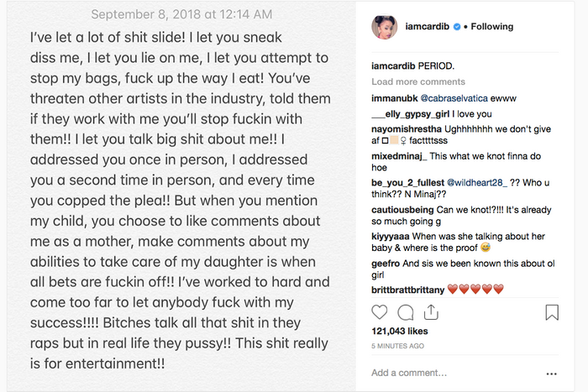The width and height of the screenshot is (588, 392).
Task: Open ___elly_gypsy_girl commenter profile
Action: coord(409,113)
